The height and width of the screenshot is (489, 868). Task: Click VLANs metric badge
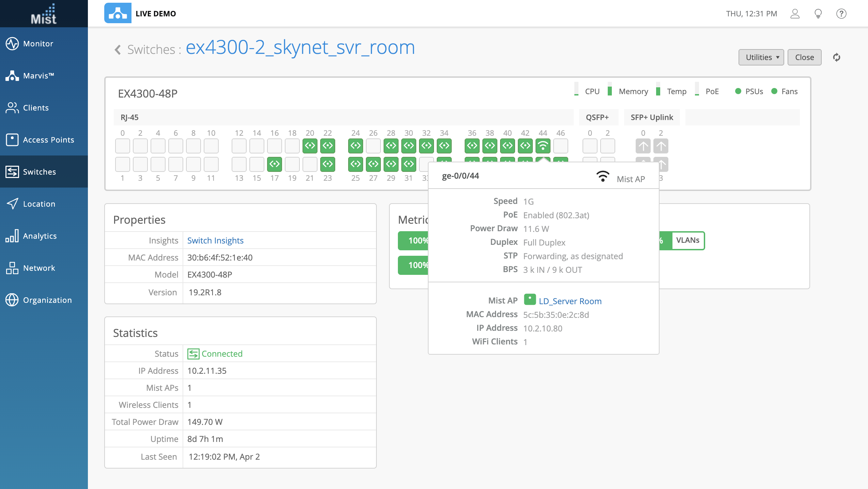point(687,240)
